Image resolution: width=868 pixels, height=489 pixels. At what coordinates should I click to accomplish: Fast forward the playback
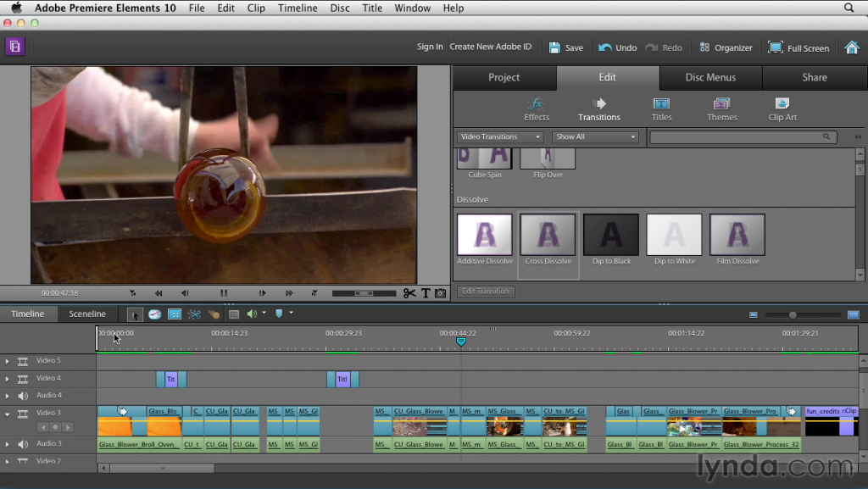point(289,293)
